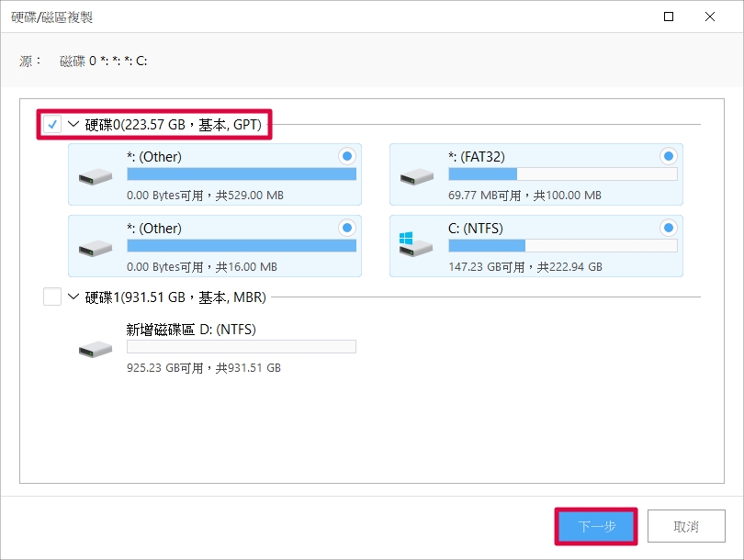Close the 硬碟/磁區複製 dialog

click(x=710, y=17)
